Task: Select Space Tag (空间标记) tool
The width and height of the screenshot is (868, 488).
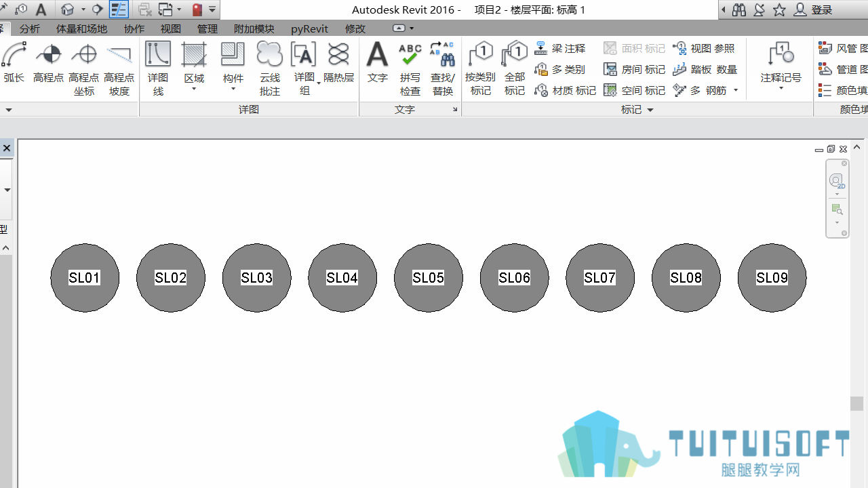Action: (x=635, y=90)
